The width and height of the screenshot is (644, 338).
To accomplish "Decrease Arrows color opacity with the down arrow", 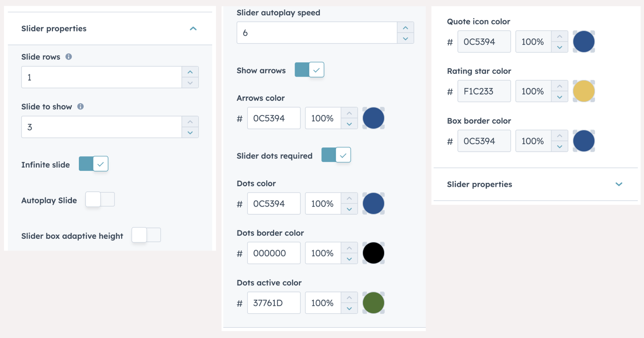I will (x=349, y=124).
